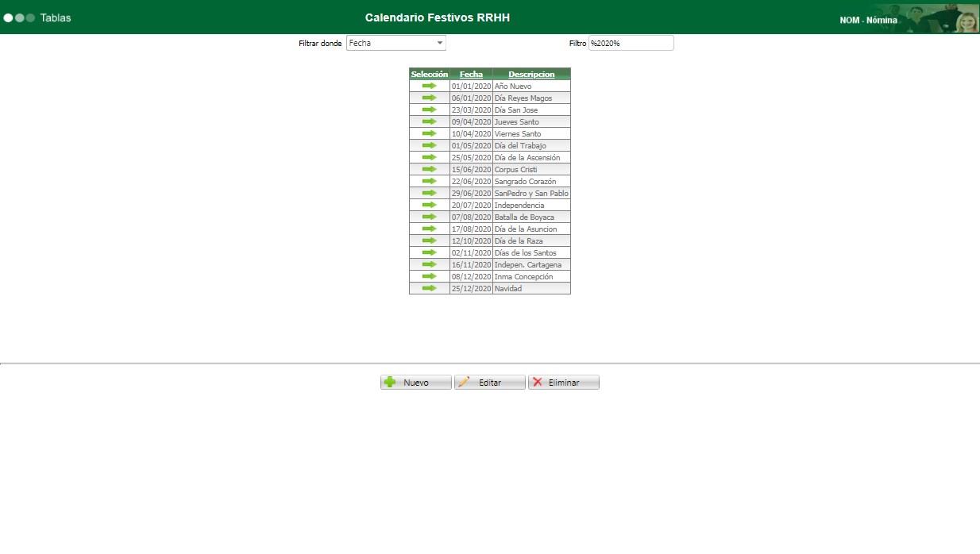Click the three-dot Tablas menu icon
The height and width of the screenshot is (554, 980).
[x=19, y=17]
